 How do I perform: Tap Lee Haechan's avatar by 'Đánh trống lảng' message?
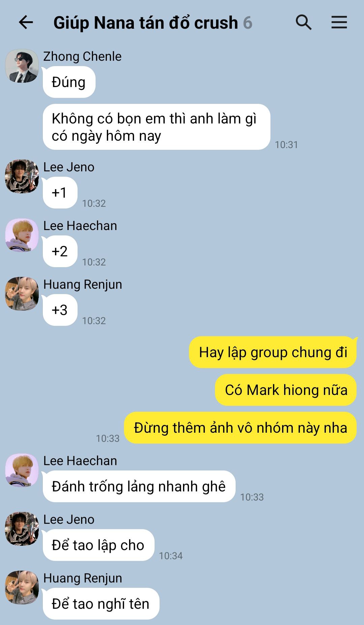[22, 470]
